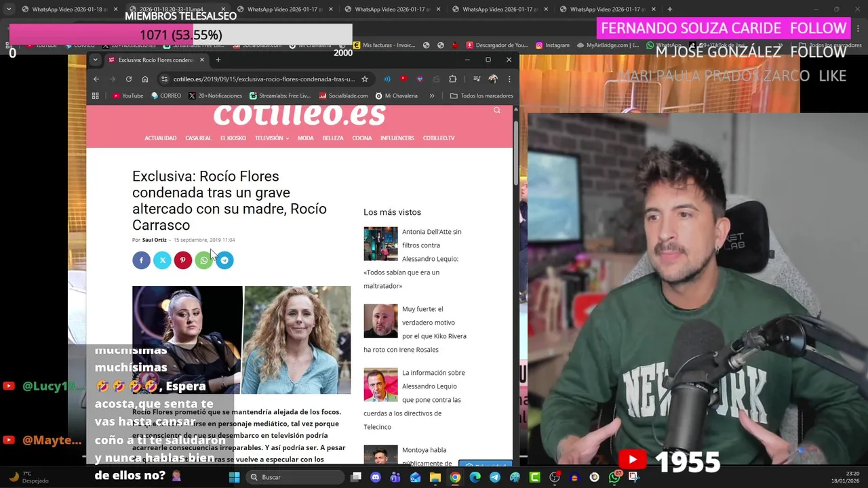Share article on X (Twitter)

(x=162, y=260)
